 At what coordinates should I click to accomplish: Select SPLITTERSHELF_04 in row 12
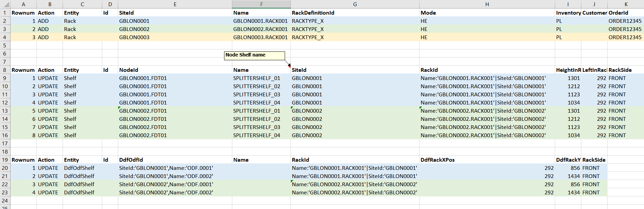tap(261, 102)
